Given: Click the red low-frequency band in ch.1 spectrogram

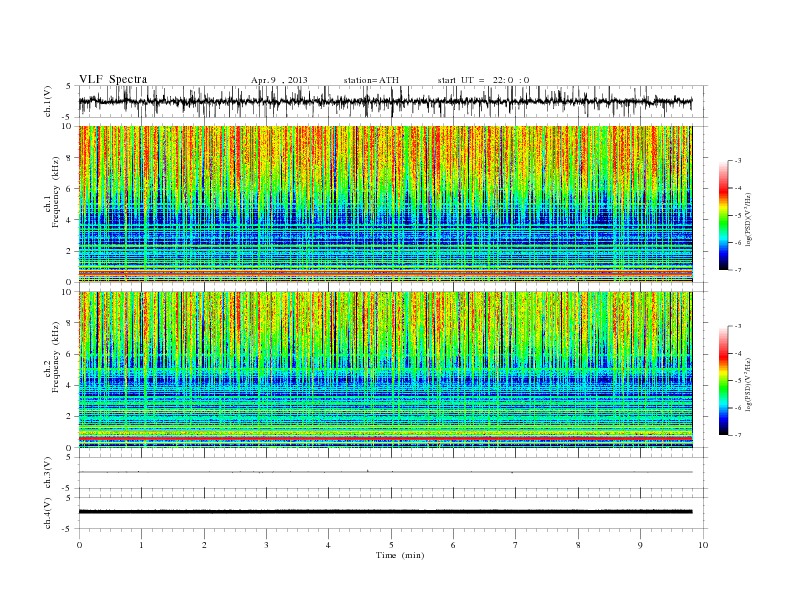Looking at the screenshot, I should (385, 273).
